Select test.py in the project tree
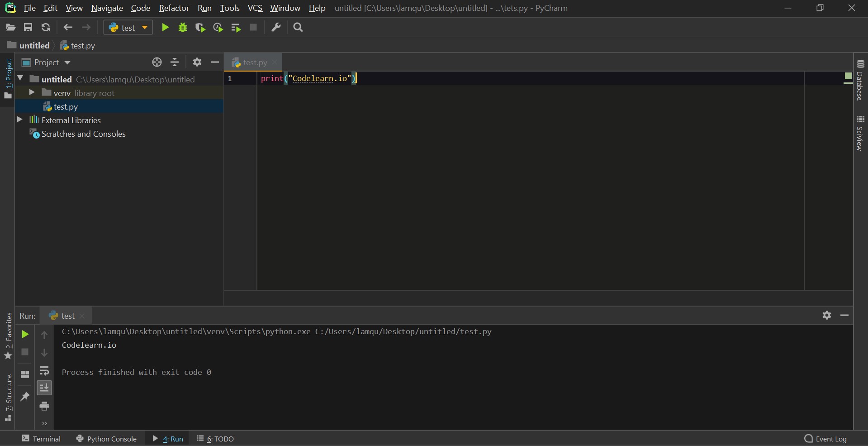 pos(65,106)
